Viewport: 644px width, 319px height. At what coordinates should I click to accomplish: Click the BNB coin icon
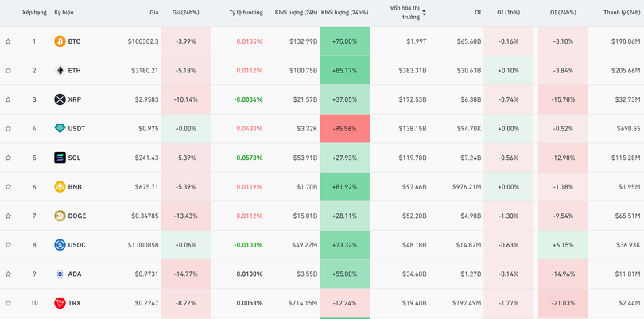pos(60,187)
